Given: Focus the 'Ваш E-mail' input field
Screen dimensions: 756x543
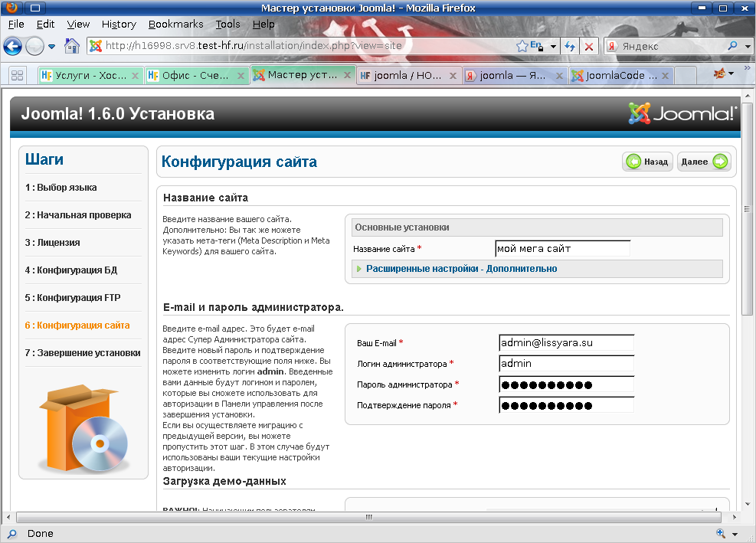Looking at the screenshot, I should [565, 343].
